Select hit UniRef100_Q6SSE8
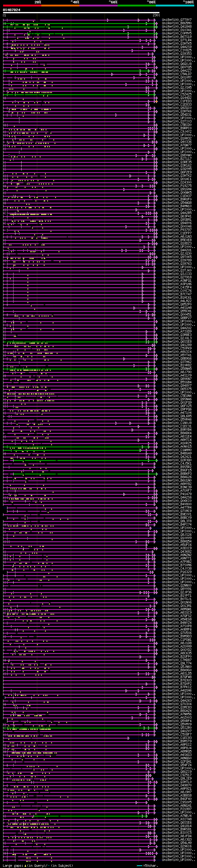The height and width of the screenshot is (868, 197). point(177,342)
